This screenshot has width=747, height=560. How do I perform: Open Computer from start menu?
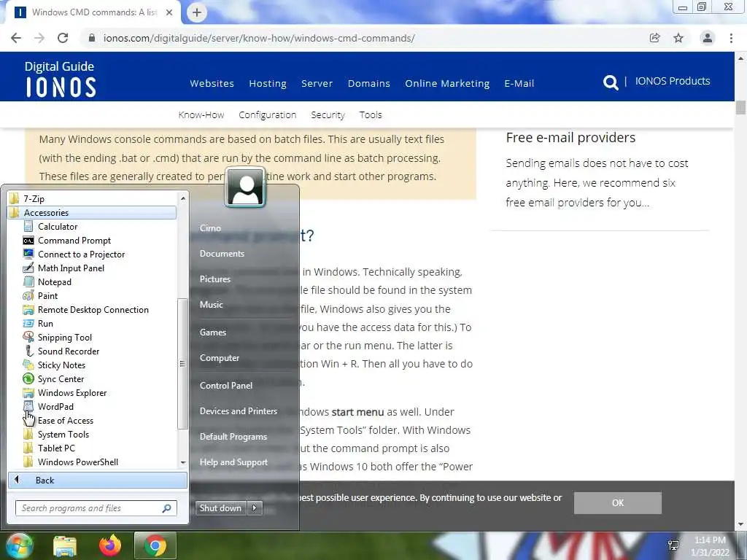219,357
